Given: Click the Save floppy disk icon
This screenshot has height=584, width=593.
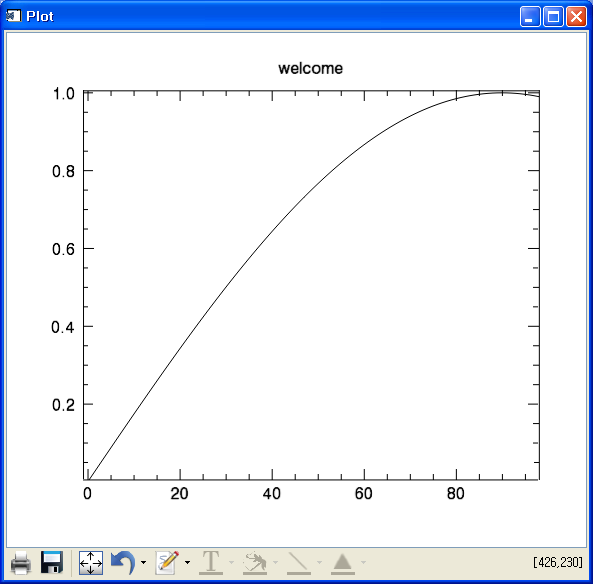Looking at the screenshot, I should point(52,562).
